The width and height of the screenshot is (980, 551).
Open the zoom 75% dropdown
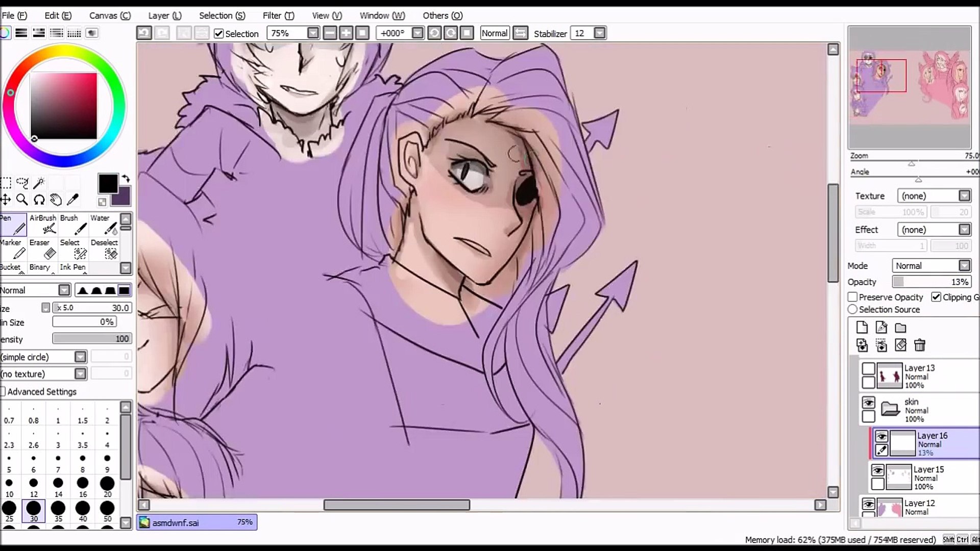pos(313,33)
